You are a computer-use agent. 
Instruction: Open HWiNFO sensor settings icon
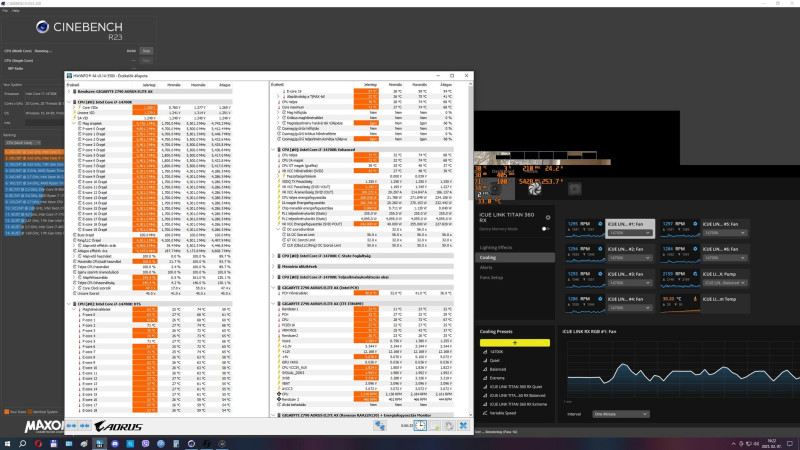449,426
